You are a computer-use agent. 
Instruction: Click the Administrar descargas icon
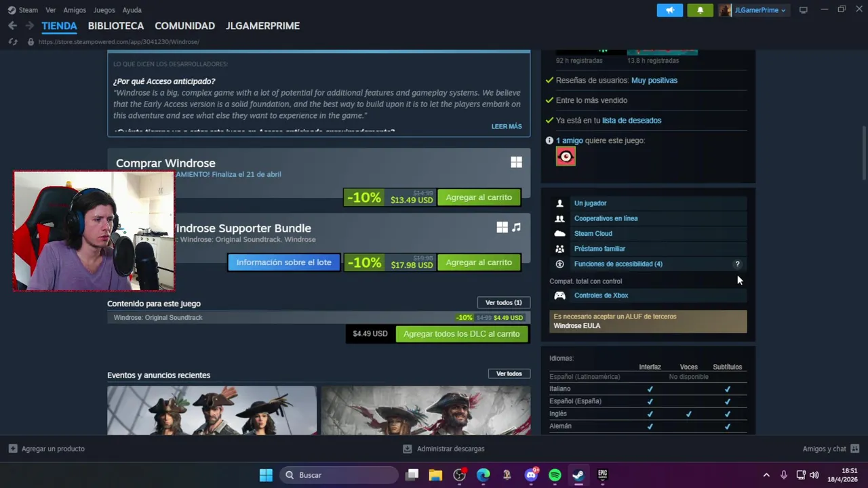[407, 449]
